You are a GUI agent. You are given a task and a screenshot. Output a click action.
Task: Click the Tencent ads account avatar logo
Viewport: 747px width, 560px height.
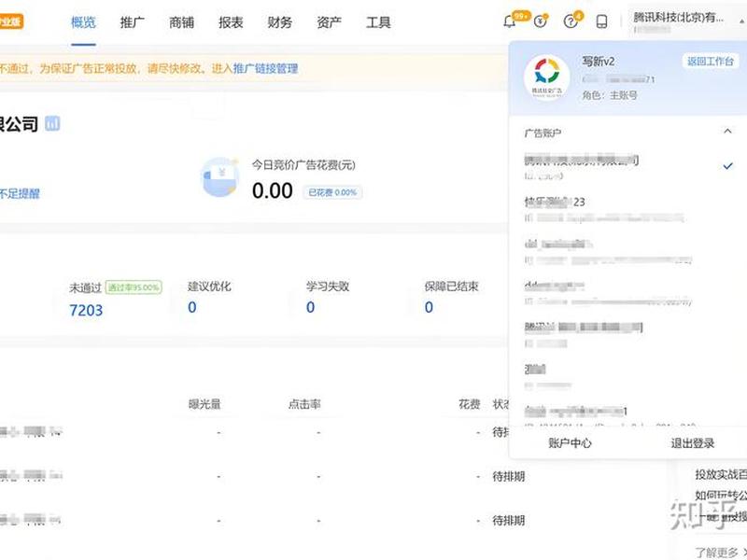coord(546,77)
